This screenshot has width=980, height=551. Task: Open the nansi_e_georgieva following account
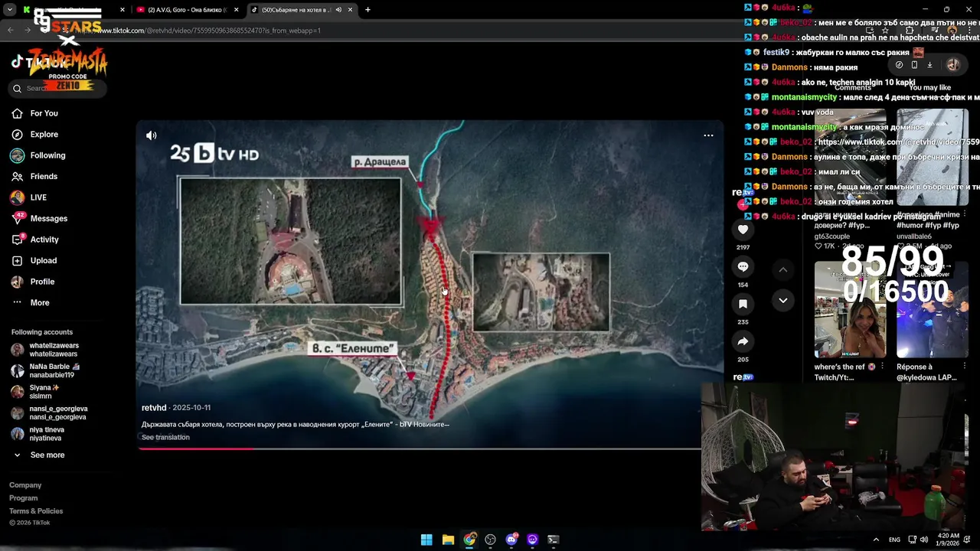pyautogui.click(x=50, y=412)
